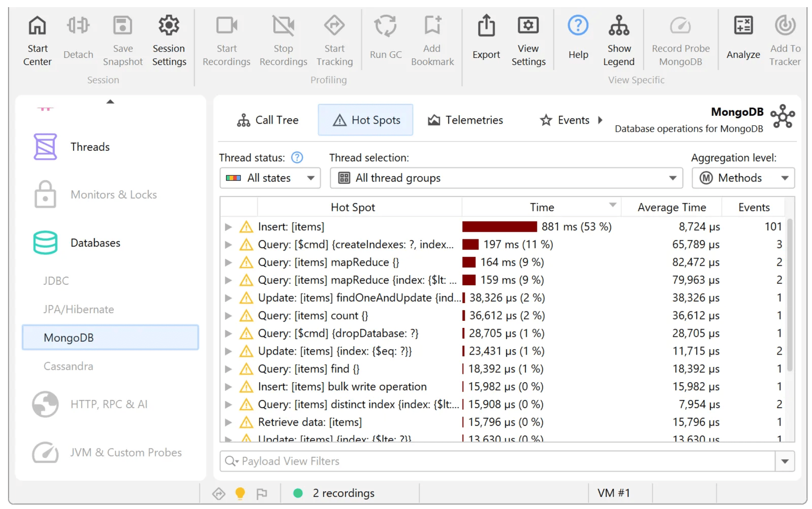
Task: Expand the Query: [items] mapReduce {} row
Action: [228, 263]
